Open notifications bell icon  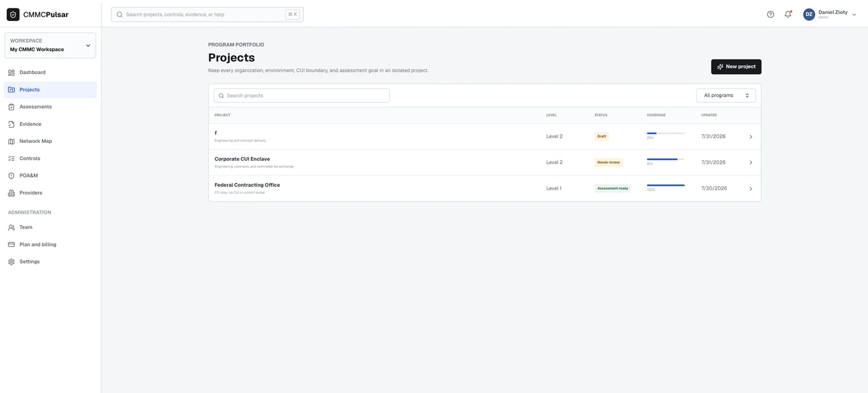pos(788,14)
